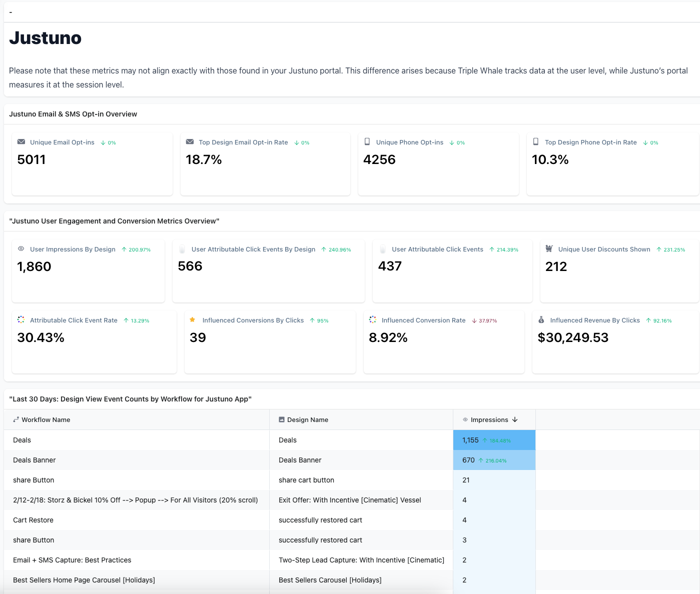Click the star icon on Influenced Conversions By Clicks

click(193, 320)
